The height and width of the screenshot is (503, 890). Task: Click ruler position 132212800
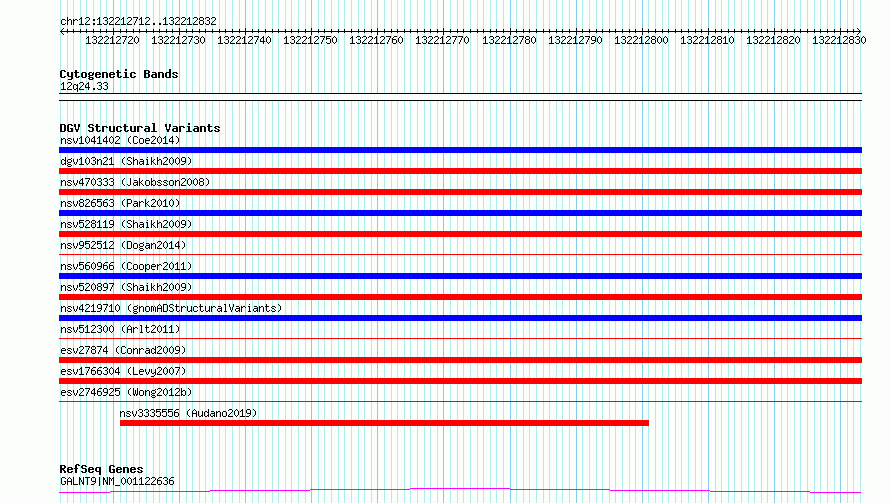tap(641, 40)
